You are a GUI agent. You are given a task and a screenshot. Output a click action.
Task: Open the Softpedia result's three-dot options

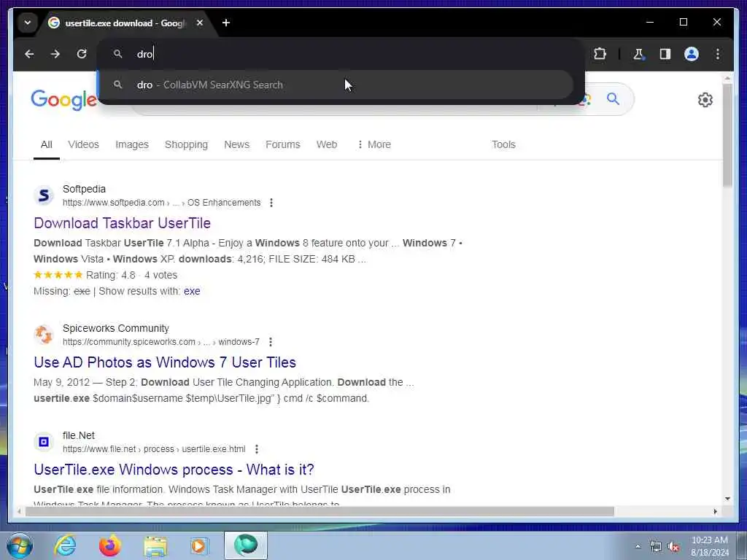(271, 203)
